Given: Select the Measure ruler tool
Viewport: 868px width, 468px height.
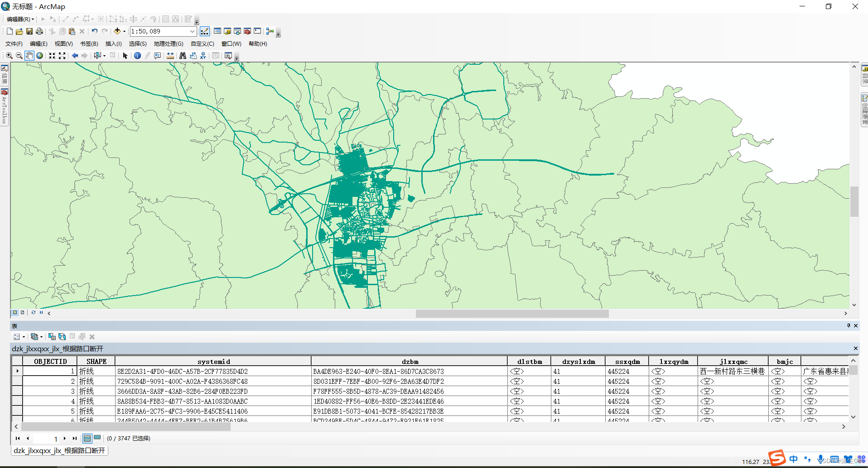Looking at the screenshot, I should click(170, 55).
